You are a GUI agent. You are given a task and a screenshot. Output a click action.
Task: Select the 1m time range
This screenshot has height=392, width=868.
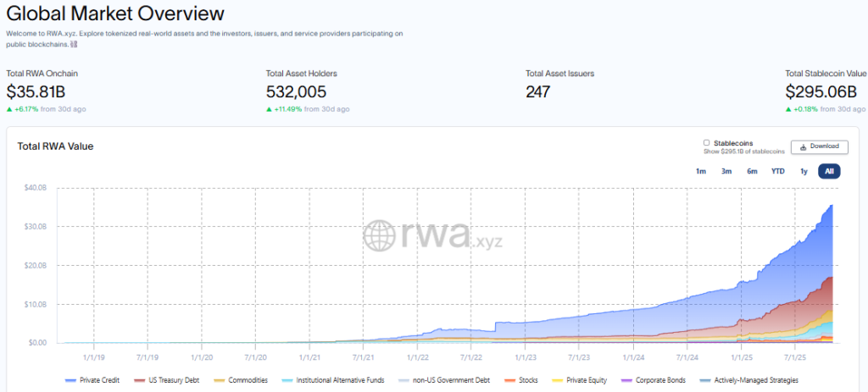point(700,171)
